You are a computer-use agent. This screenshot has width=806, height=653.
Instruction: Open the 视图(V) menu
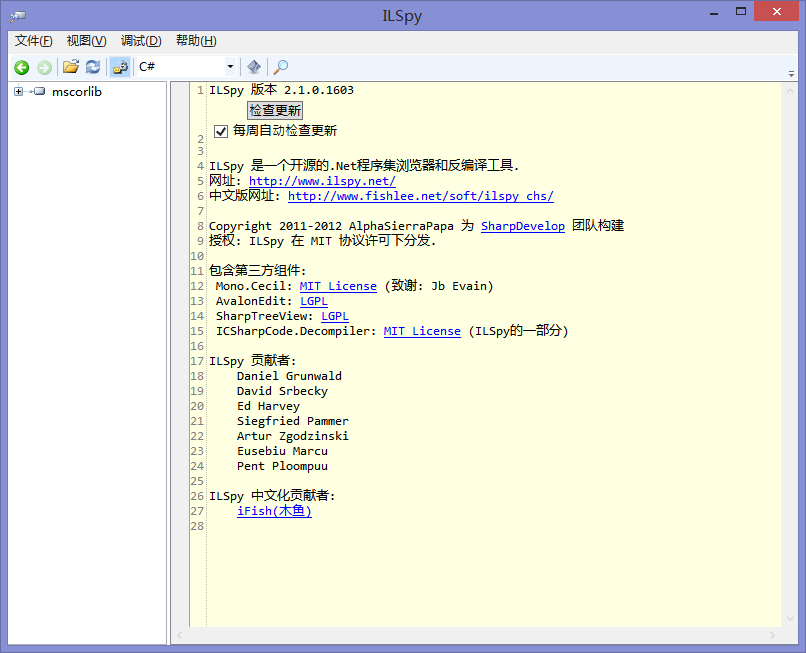click(86, 41)
